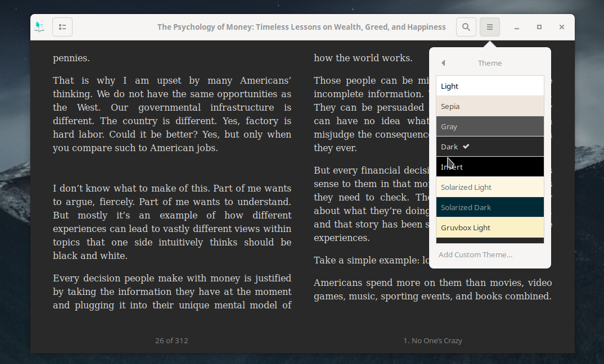The height and width of the screenshot is (364, 604).
Task: Go back using the Theme panel arrow
Action: click(x=443, y=63)
